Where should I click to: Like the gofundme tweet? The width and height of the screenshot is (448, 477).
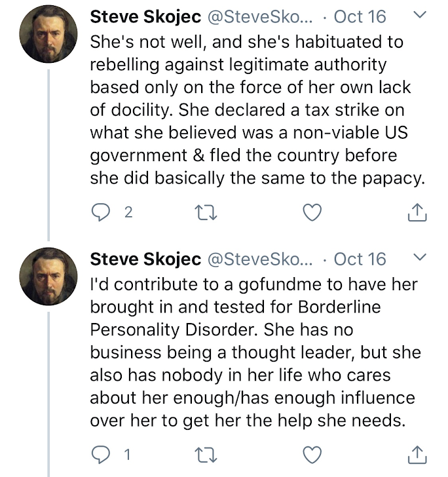[314, 454]
